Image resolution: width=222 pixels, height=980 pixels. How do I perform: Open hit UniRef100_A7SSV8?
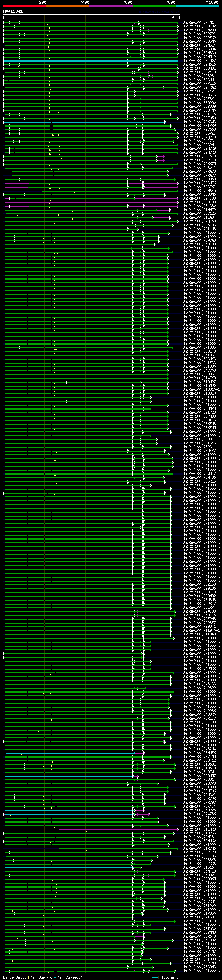(x=199, y=859)
